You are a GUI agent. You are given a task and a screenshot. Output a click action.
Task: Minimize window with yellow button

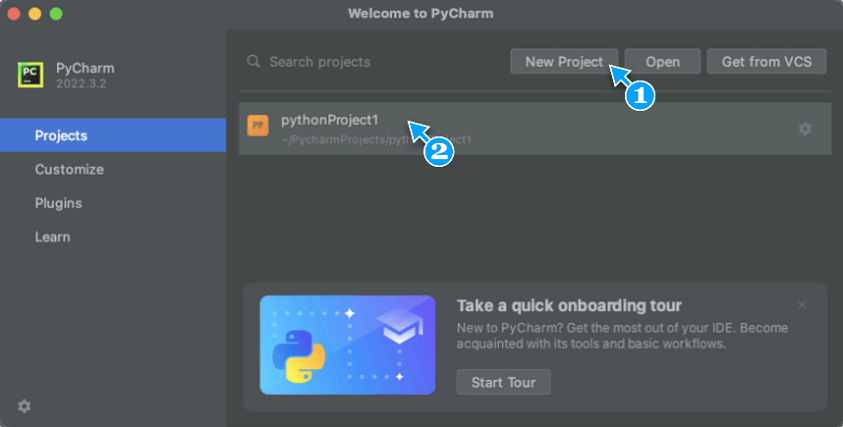[35, 13]
